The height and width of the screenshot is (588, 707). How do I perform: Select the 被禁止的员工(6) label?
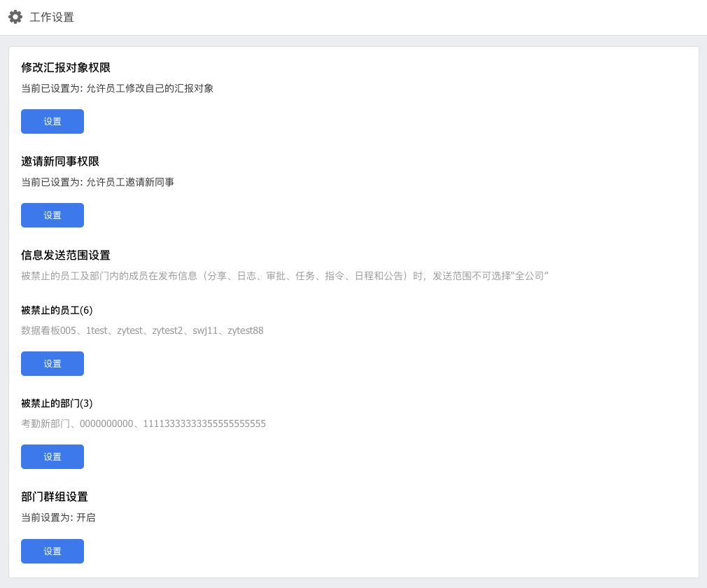coord(57,310)
